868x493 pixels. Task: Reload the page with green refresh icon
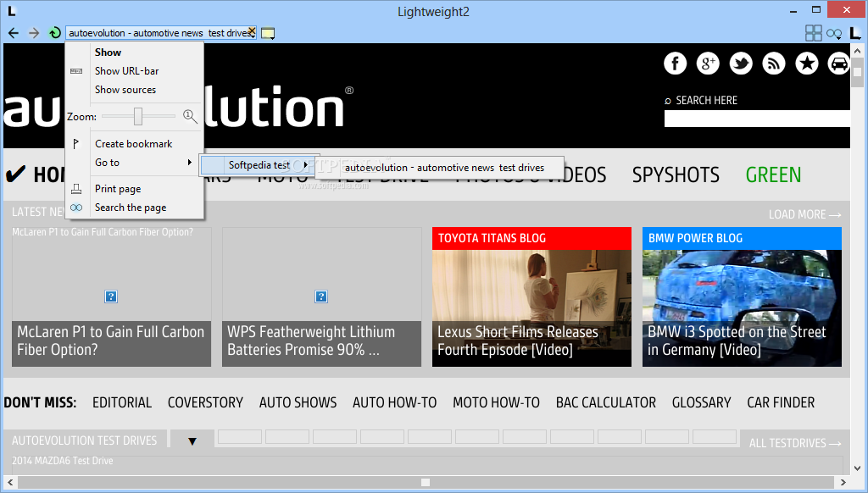tap(54, 33)
